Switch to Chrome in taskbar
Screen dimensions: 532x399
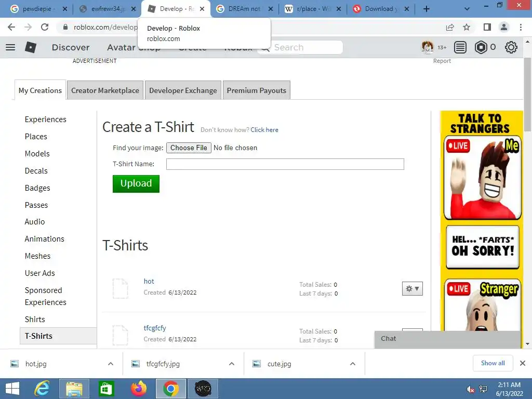[170, 389]
